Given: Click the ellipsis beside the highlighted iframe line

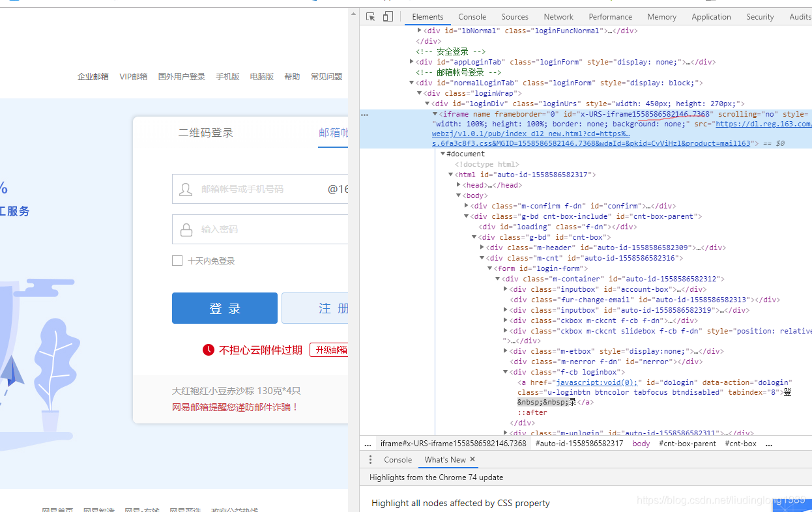Looking at the screenshot, I should click(x=364, y=115).
